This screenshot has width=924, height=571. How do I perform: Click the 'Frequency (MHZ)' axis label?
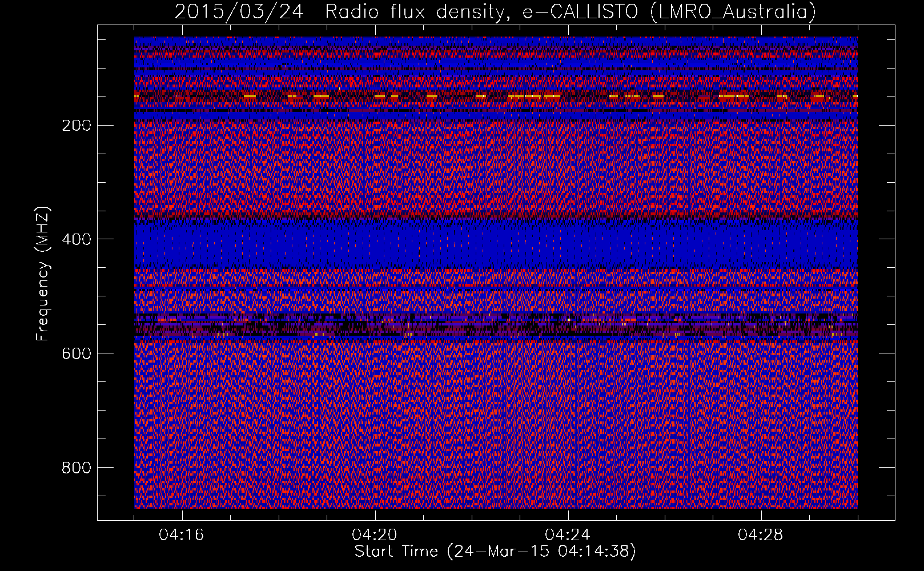tap(43, 274)
